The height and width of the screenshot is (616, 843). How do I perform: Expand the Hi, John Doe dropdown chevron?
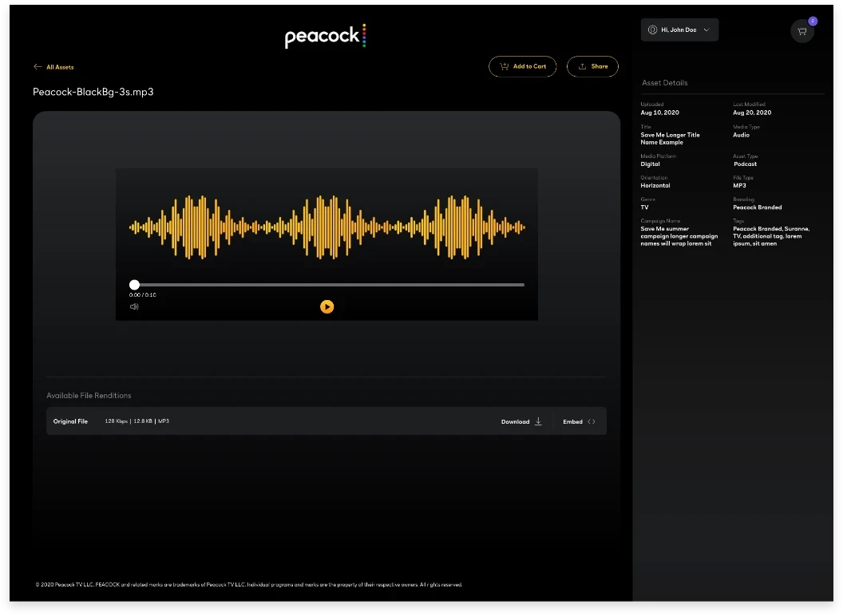click(x=706, y=30)
